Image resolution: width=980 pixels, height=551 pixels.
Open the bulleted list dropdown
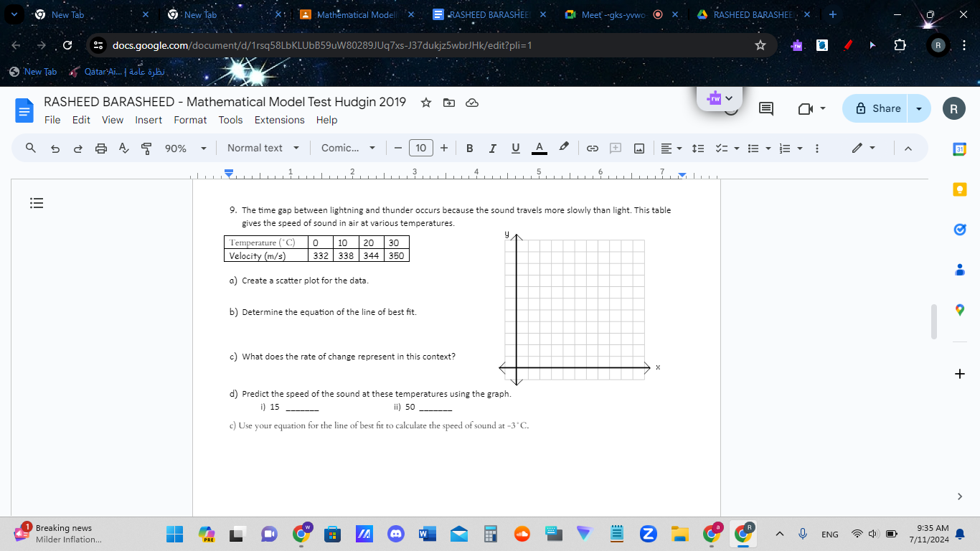coord(758,148)
